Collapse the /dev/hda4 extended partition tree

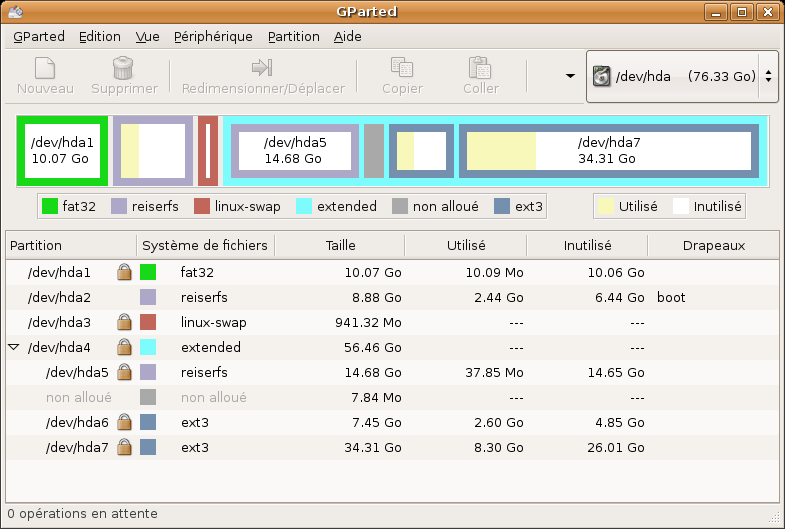tap(14, 347)
